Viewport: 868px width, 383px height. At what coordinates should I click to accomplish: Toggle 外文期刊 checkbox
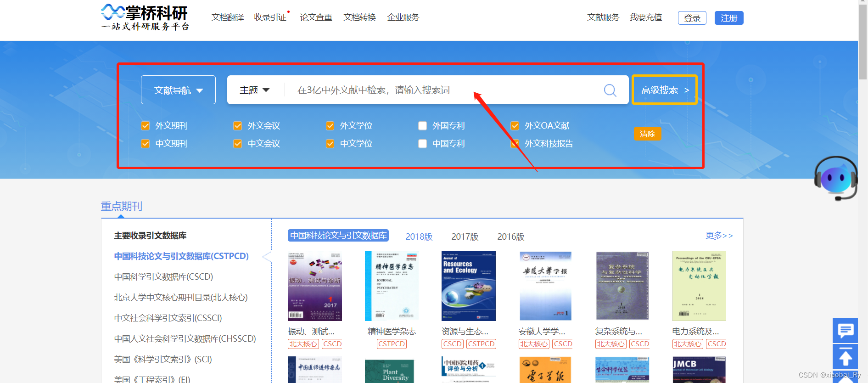[146, 126]
